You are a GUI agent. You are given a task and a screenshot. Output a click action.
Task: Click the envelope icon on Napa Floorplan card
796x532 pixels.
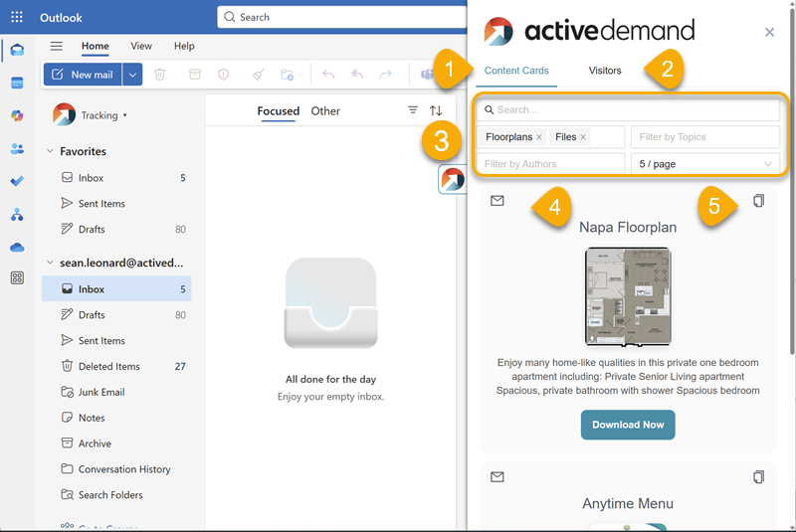(x=497, y=201)
